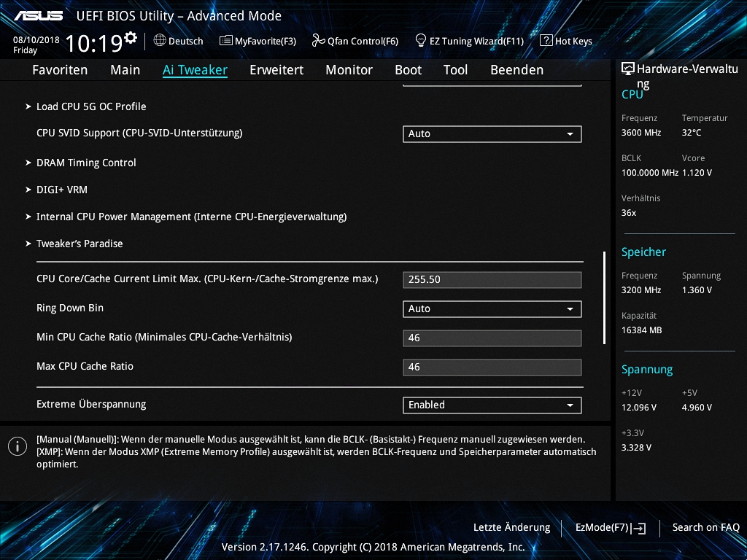Open the Tool tab
The image size is (747, 560).
(455, 70)
